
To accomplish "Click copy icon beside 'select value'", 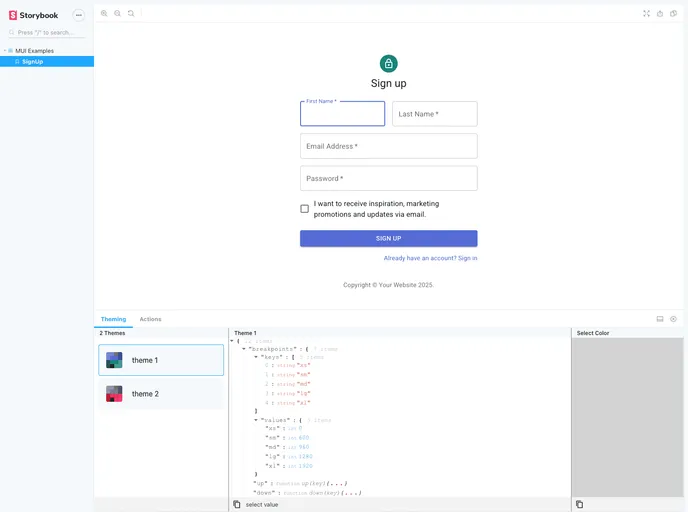I will click(x=237, y=504).
